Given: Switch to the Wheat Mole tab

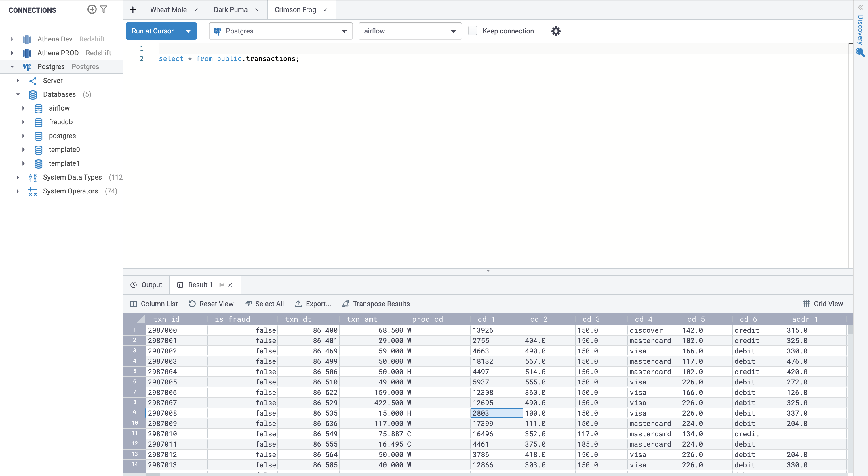Looking at the screenshot, I should point(168,10).
